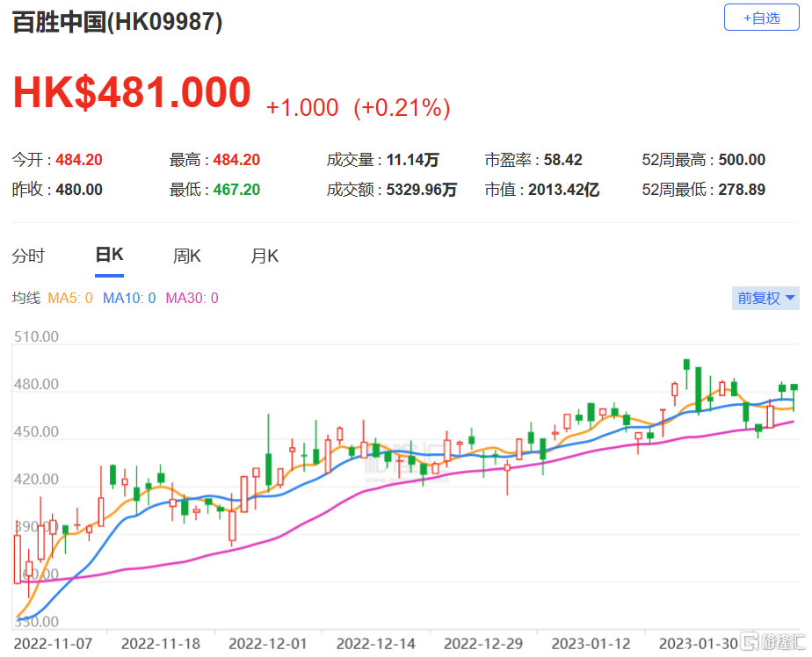Select the 日K tab
Screen dimensions: 812x657
point(109,255)
